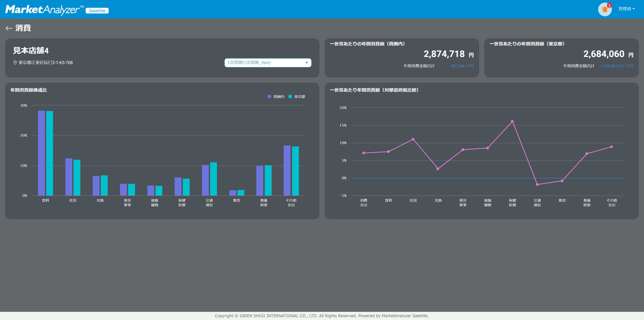Click the back arrow next to 消費

pyautogui.click(x=9, y=28)
